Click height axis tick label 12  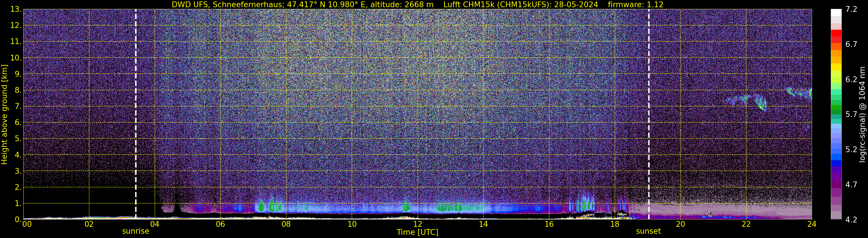(15, 25)
